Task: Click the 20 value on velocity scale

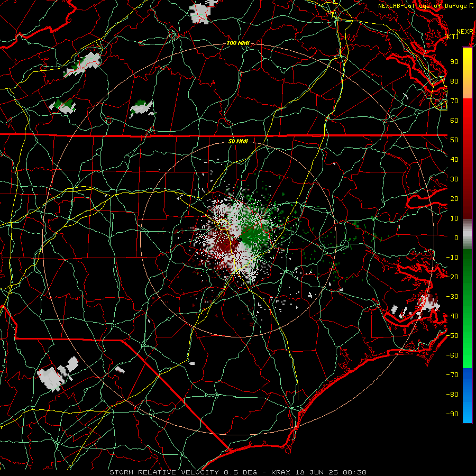Action: click(x=454, y=198)
